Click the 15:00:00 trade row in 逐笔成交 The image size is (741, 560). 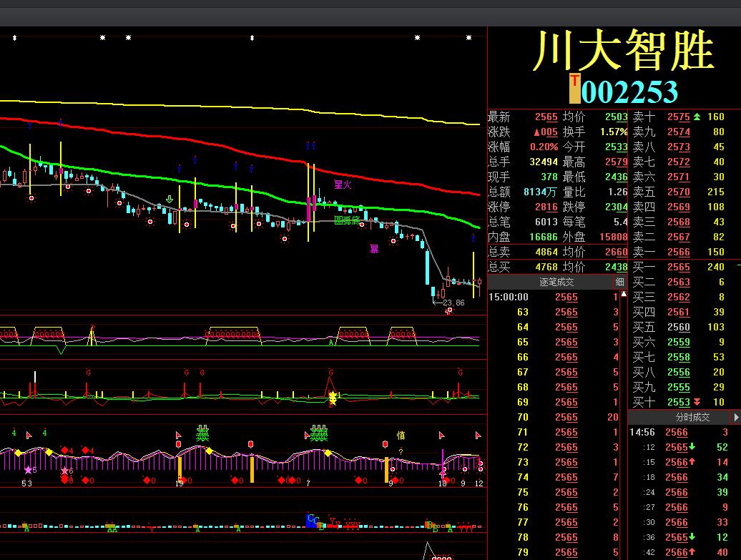(x=554, y=297)
